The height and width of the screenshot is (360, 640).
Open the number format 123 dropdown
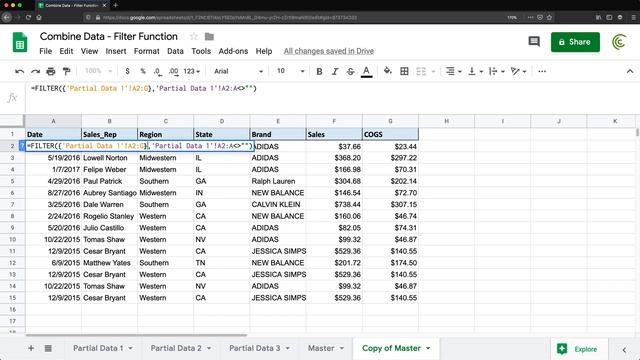click(x=191, y=71)
